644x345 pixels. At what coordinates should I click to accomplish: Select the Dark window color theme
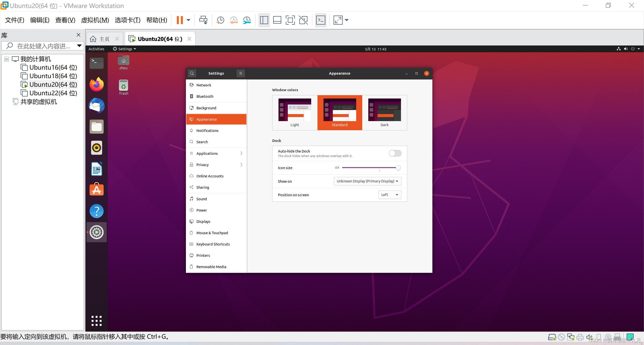click(x=384, y=113)
